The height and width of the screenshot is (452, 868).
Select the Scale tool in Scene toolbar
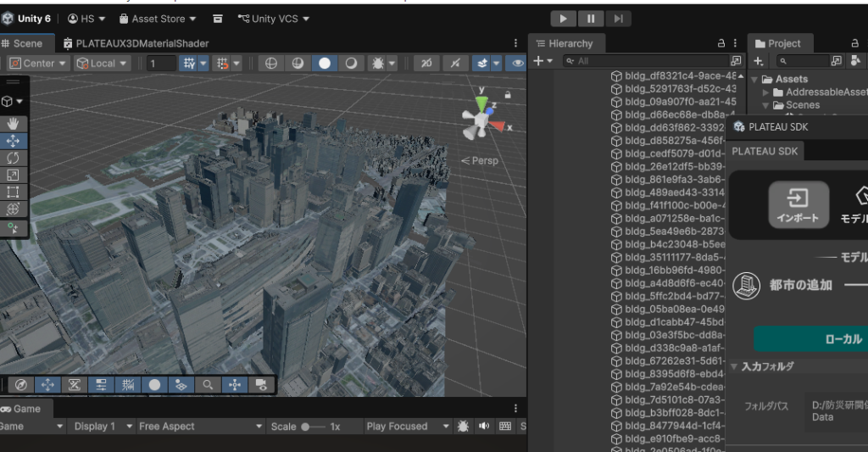pyautogui.click(x=13, y=175)
